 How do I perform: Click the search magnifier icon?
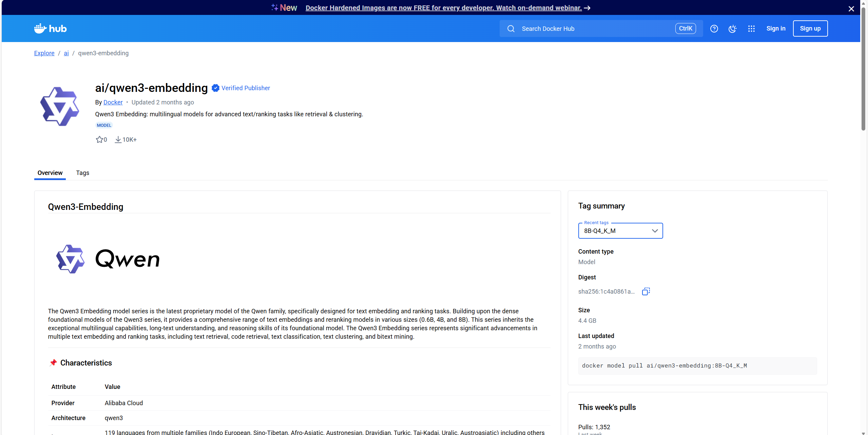tap(511, 28)
